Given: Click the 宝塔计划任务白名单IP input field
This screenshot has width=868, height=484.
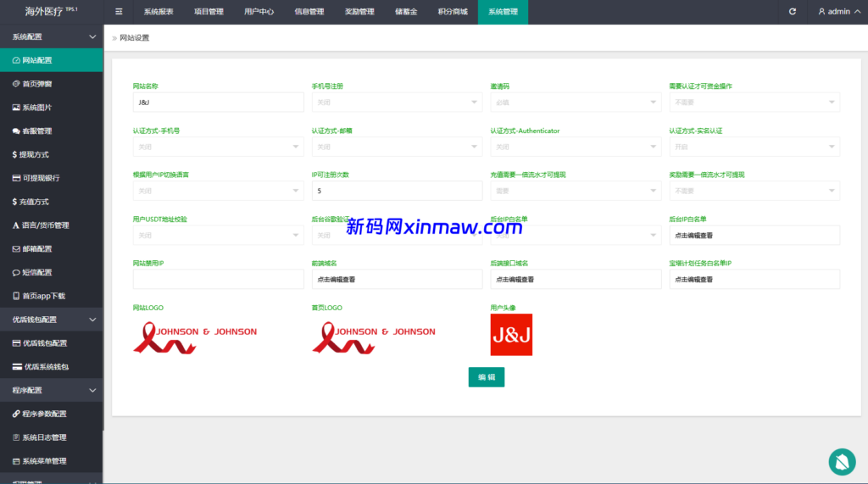Looking at the screenshot, I should click(x=754, y=280).
